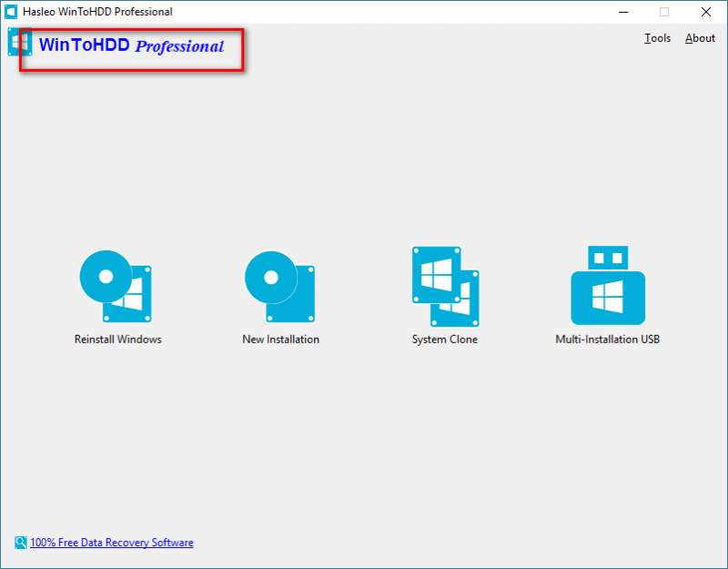
Task: Click the System Clone label
Action: [x=445, y=340]
